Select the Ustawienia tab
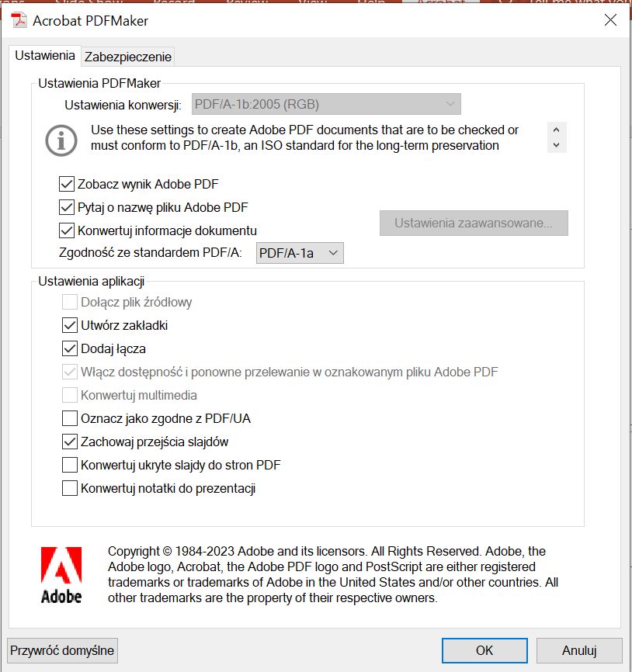The width and height of the screenshot is (632, 672). (45, 56)
